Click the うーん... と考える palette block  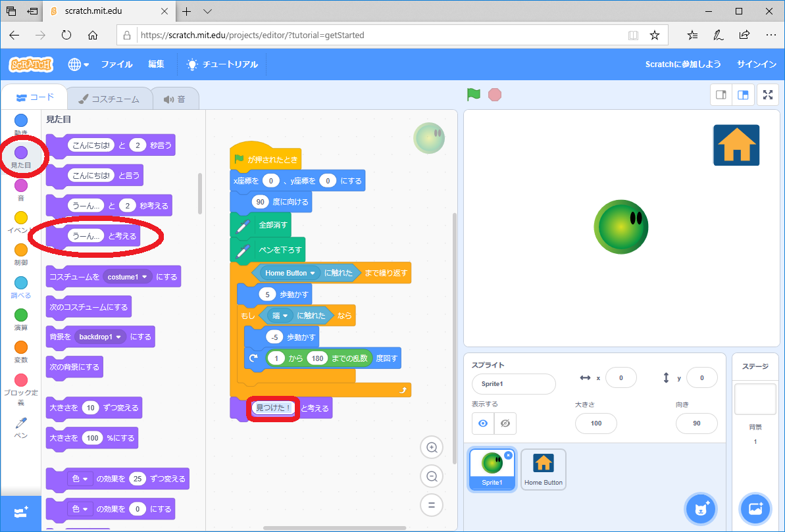pyautogui.click(x=93, y=235)
